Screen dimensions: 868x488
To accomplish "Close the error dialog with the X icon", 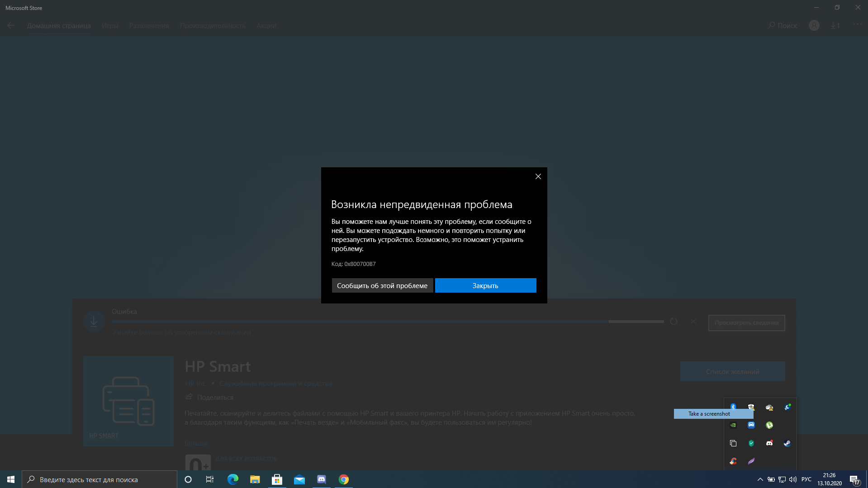I will (x=538, y=176).
